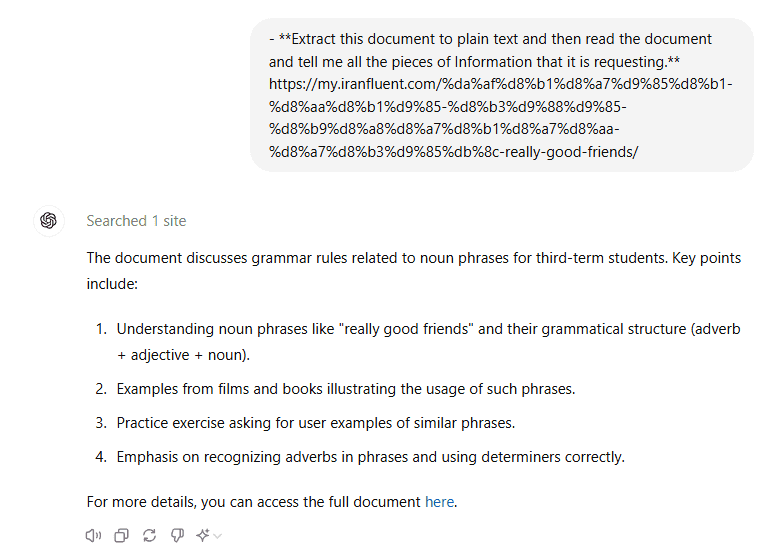The image size is (771, 548).
Task: Click the quoted phrase "really good friends"
Action: click(406, 329)
